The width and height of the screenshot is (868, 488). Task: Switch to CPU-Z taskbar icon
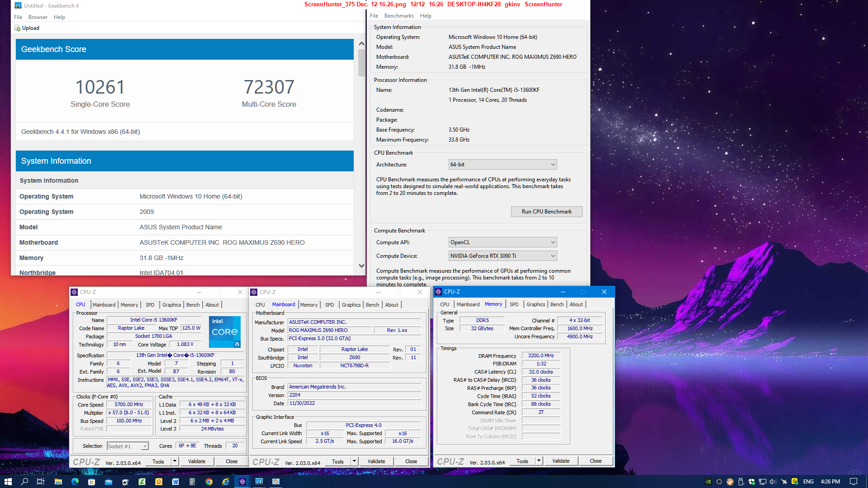tap(242, 482)
